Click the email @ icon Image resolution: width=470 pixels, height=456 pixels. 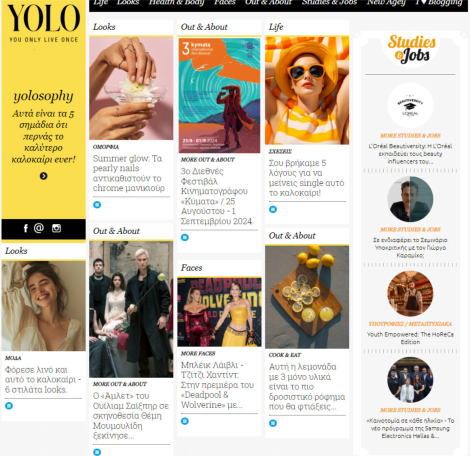39,228
